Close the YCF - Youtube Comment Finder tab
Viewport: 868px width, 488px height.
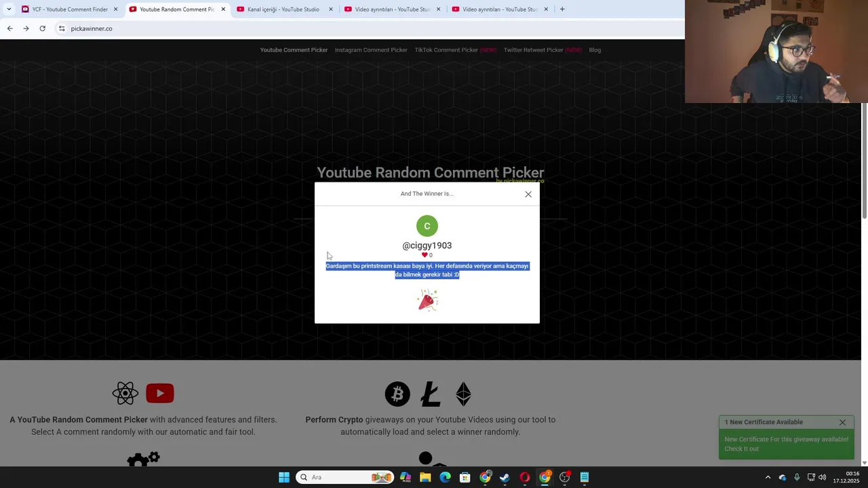[x=115, y=9]
